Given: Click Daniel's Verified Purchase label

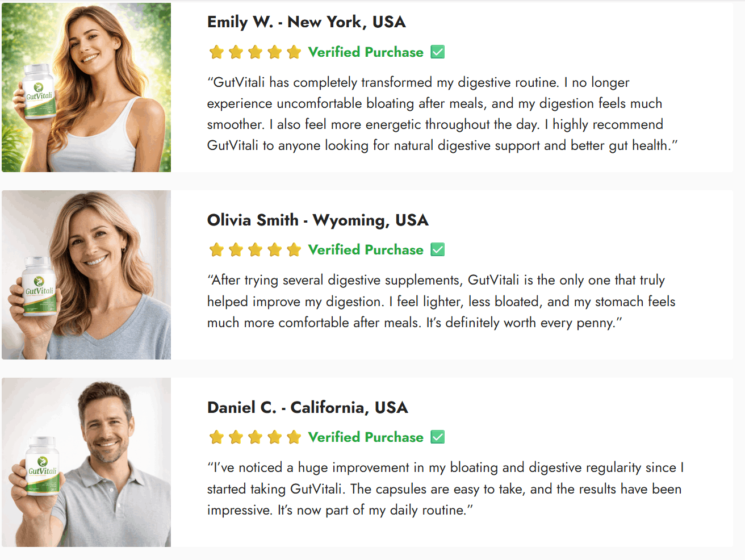Looking at the screenshot, I should click(x=366, y=437).
